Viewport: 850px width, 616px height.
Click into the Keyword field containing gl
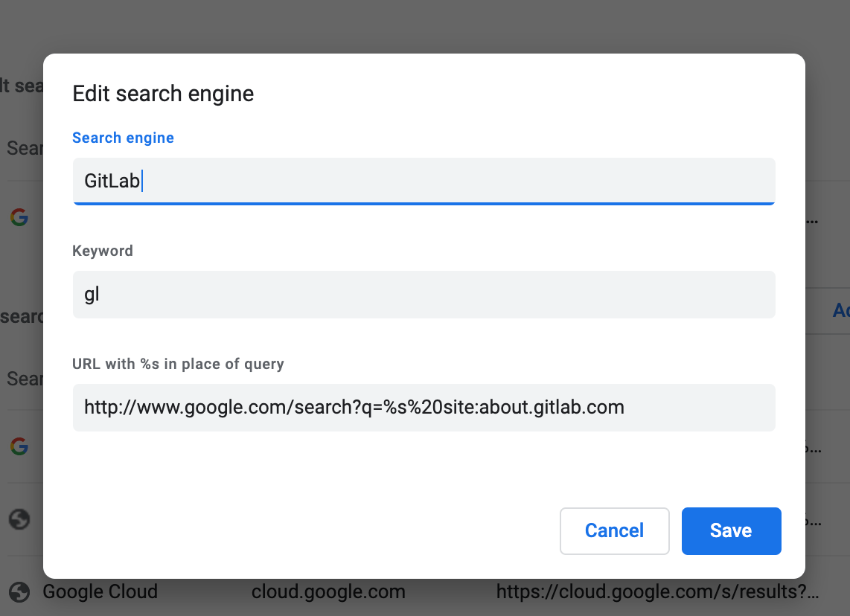click(424, 294)
